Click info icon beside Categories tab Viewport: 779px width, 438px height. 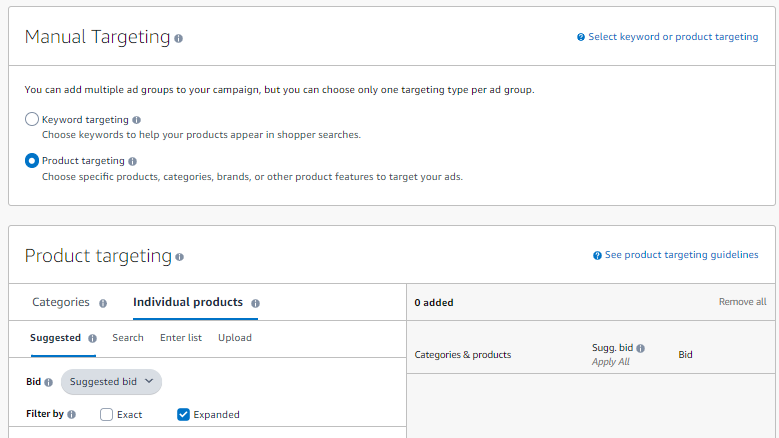pyautogui.click(x=102, y=303)
